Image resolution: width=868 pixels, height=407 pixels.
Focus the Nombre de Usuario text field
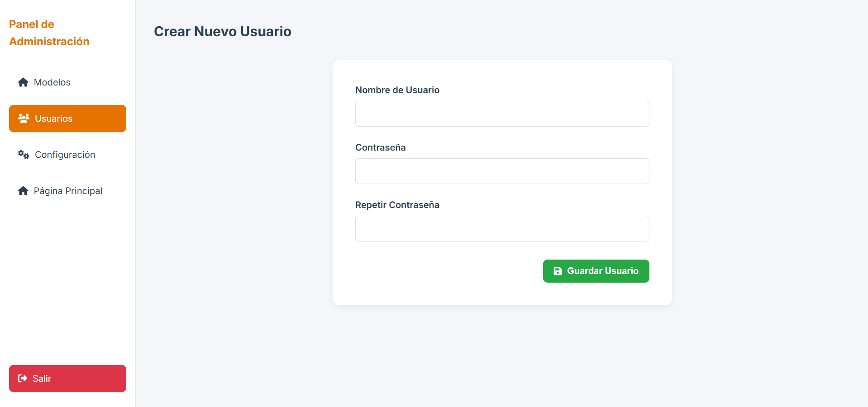coord(502,114)
